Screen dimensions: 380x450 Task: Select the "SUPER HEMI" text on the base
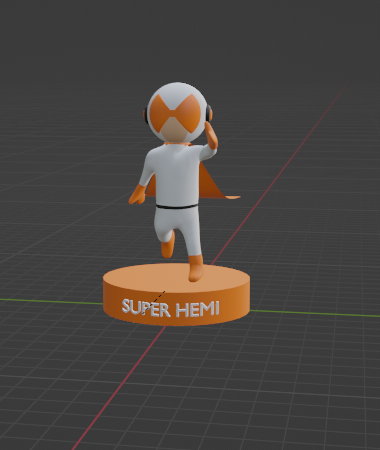click(x=170, y=308)
